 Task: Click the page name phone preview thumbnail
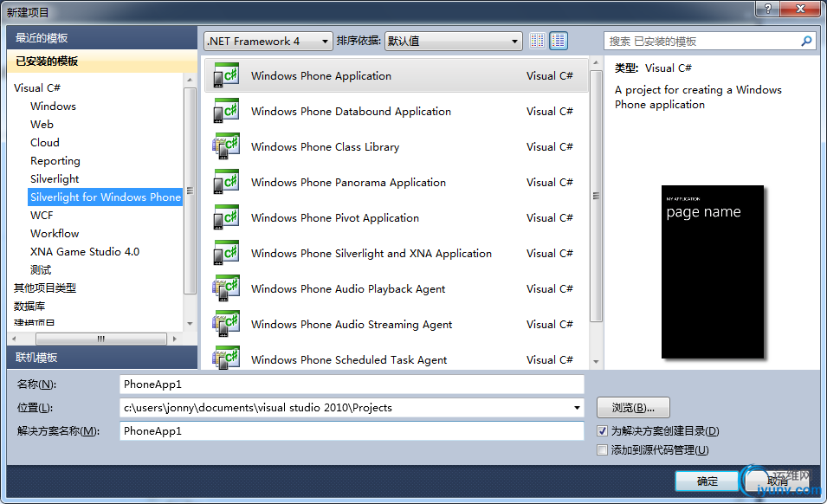click(x=713, y=272)
